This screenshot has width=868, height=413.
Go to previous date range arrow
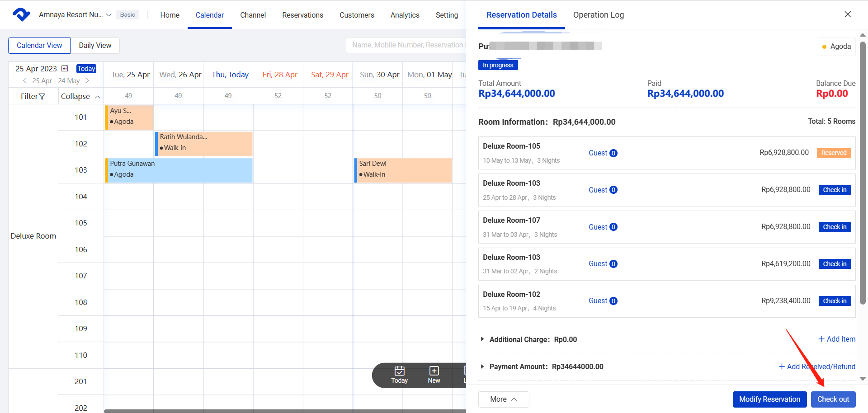point(24,81)
